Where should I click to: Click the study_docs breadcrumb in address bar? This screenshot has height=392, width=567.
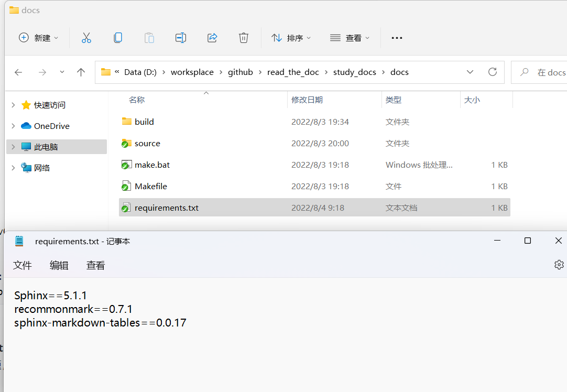[x=354, y=72]
